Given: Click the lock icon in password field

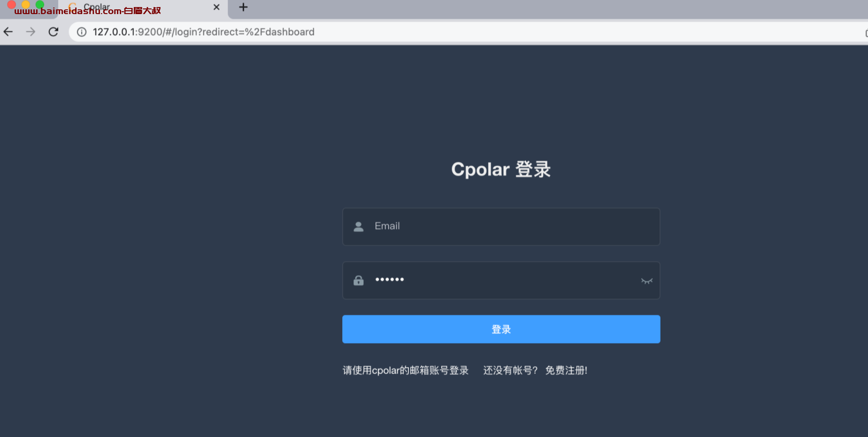Looking at the screenshot, I should (x=359, y=280).
